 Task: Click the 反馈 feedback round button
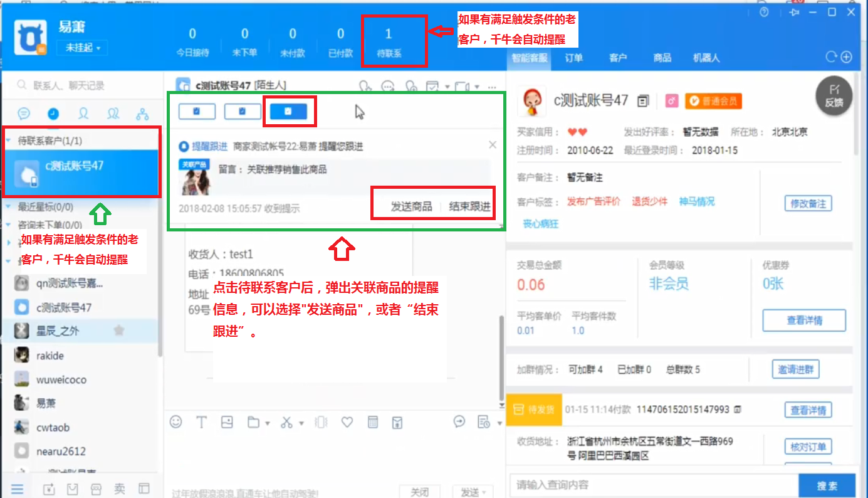pyautogui.click(x=834, y=97)
